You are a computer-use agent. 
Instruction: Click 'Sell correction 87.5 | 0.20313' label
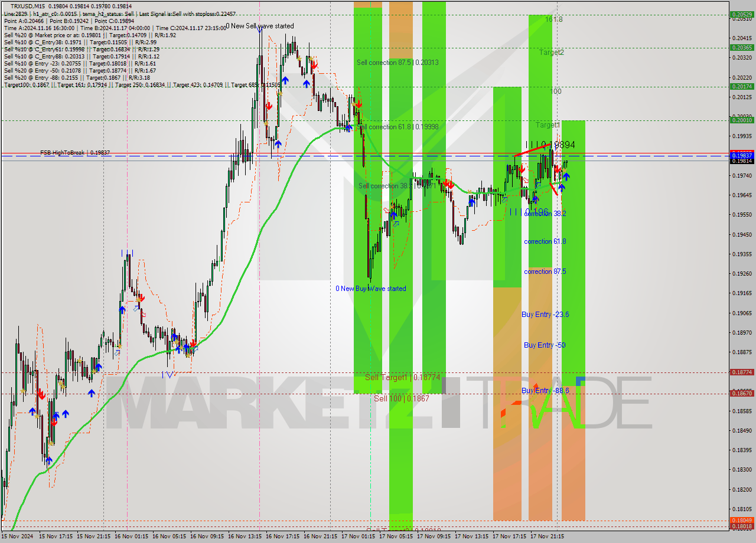(397, 62)
